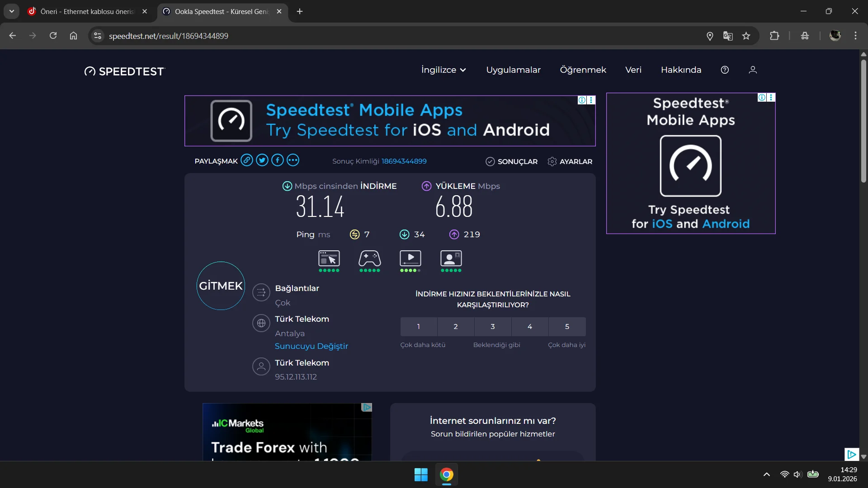Expand the İngilizce language dropdown
The height and width of the screenshot is (488, 868).
443,70
